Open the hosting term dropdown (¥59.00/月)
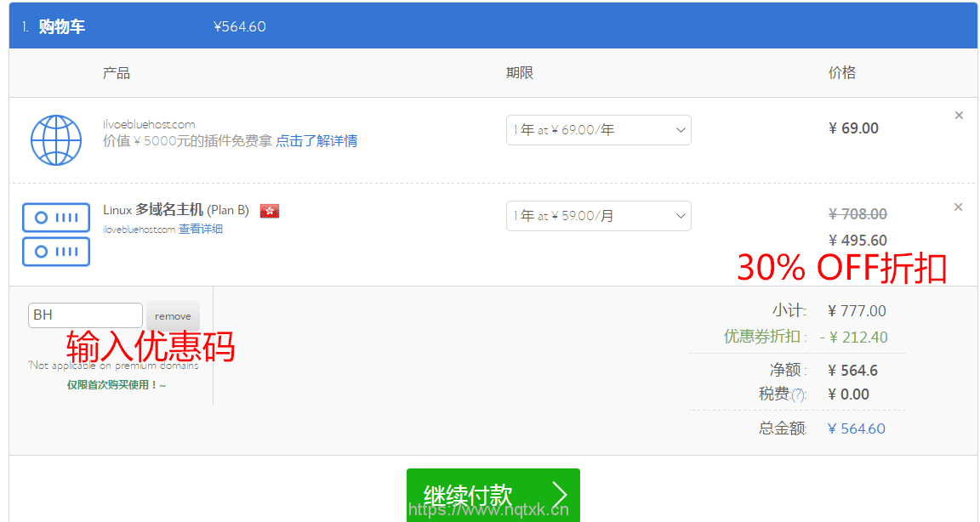Image resolution: width=980 pixels, height=522 pixels. [x=598, y=216]
